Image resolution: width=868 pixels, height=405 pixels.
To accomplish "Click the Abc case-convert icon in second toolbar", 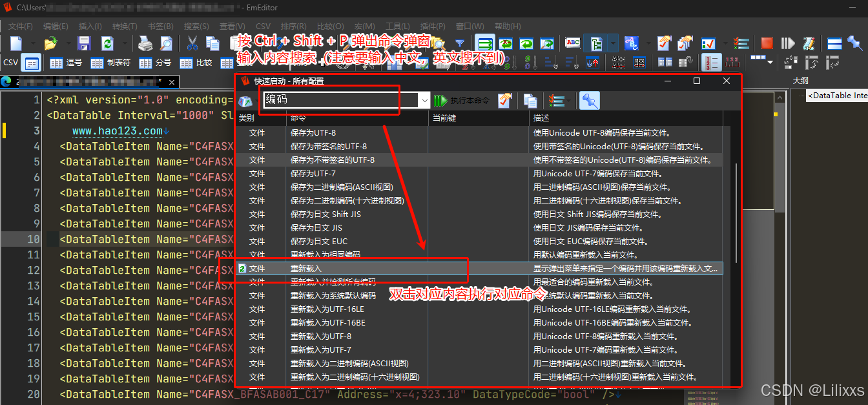I will 618,63.
